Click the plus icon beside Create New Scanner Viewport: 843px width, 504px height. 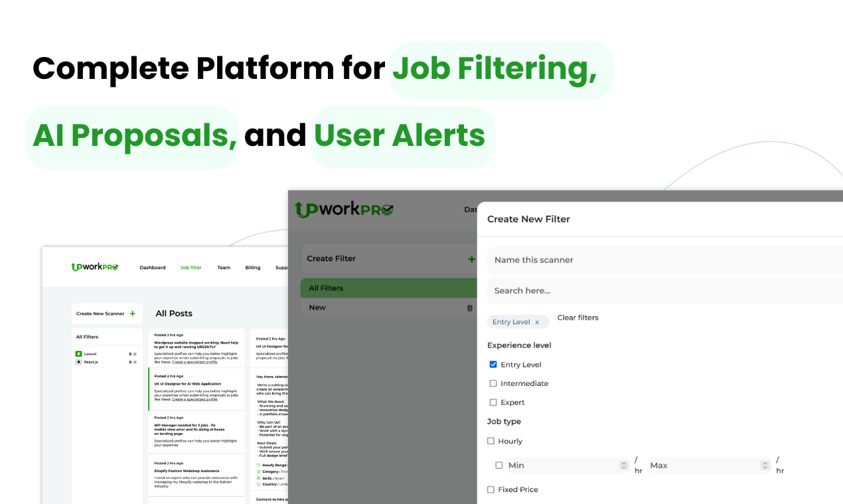(133, 314)
